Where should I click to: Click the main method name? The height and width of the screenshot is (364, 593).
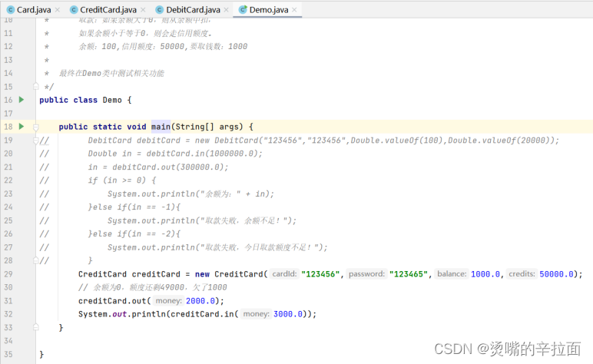pos(161,127)
